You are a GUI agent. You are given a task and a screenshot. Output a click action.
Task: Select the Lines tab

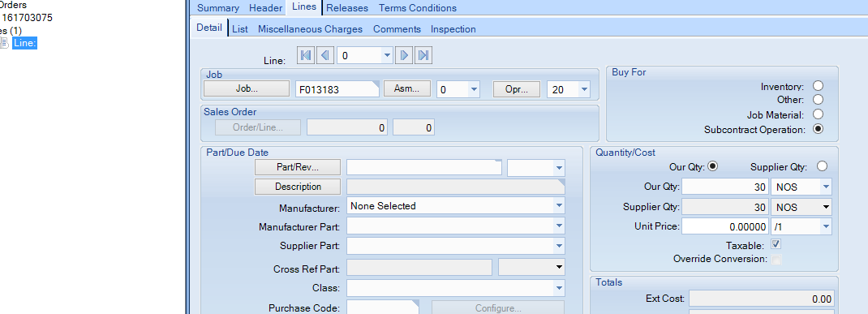pos(304,7)
